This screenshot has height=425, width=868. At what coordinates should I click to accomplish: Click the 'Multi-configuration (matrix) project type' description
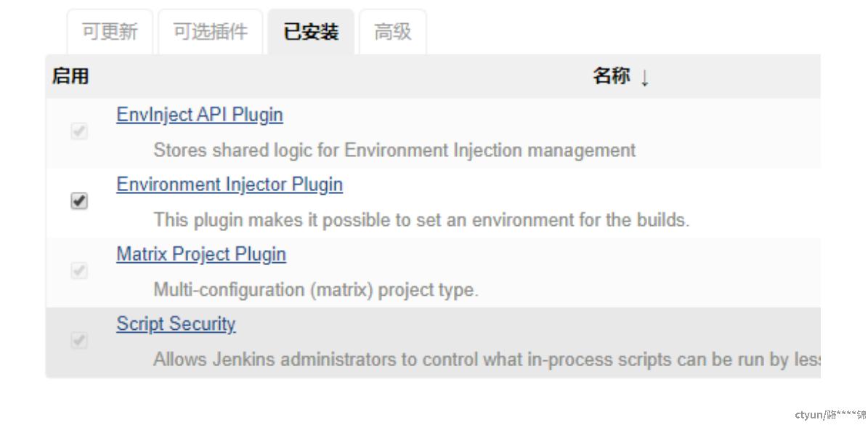coord(315,289)
